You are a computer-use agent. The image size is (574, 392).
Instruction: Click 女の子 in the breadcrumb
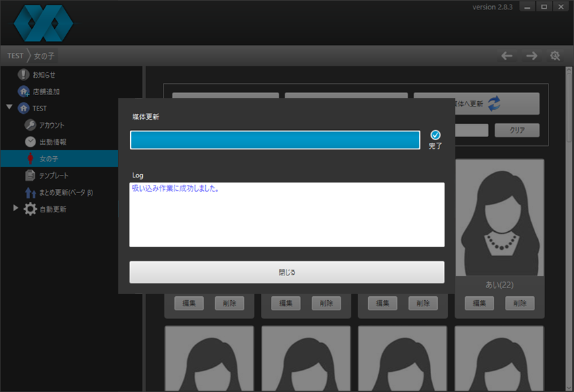[x=44, y=56]
